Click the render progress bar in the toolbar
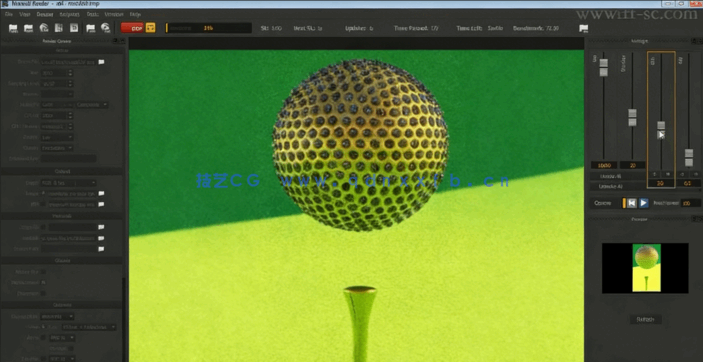Image resolution: width=703 pixels, height=362 pixels. [x=208, y=28]
